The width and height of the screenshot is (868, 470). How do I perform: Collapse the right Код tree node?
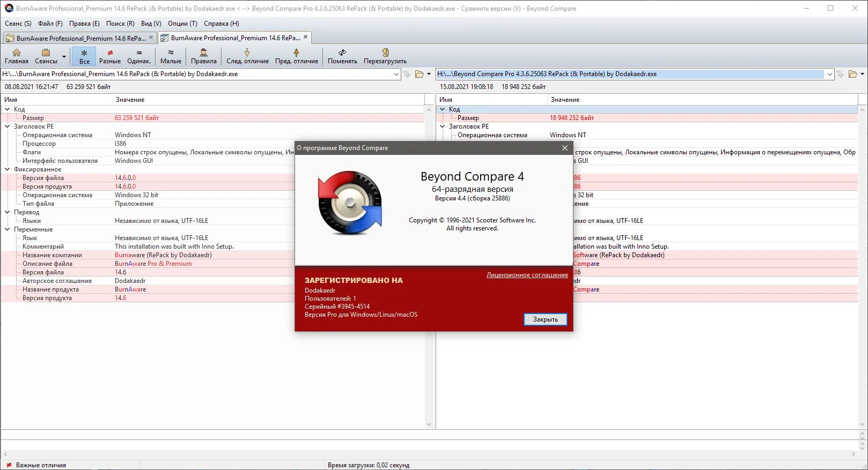(443, 109)
